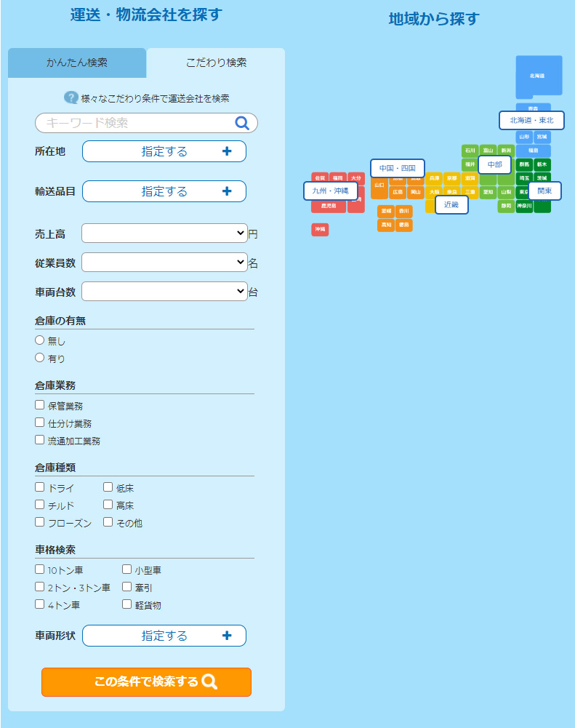Click the 福島 map tile
The image size is (575, 728).
(534, 151)
